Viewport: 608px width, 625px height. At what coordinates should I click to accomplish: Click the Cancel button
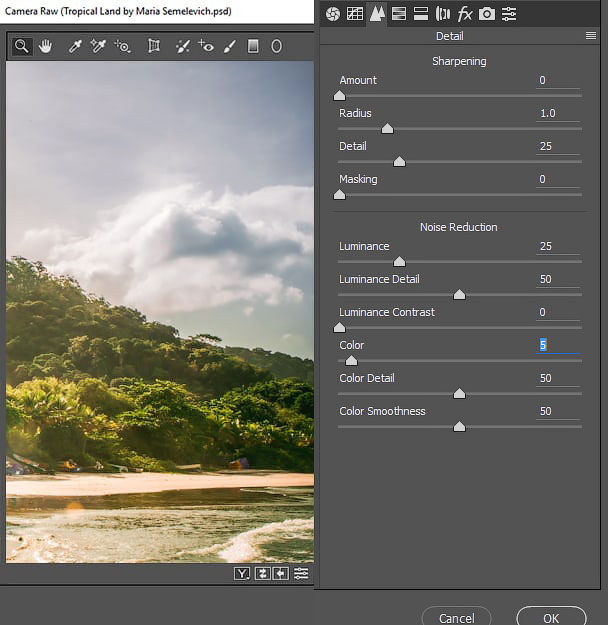[x=456, y=617]
